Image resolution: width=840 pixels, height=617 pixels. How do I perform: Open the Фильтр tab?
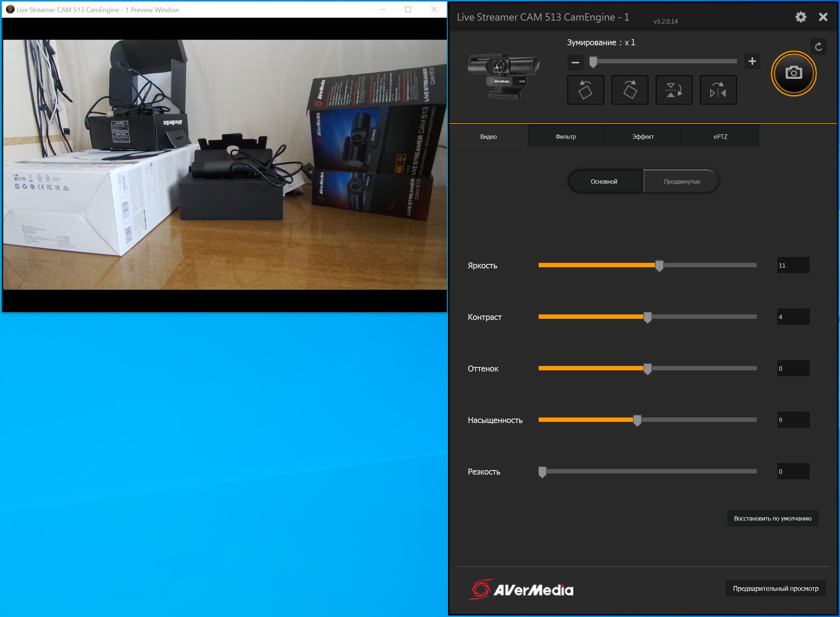(566, 137)
